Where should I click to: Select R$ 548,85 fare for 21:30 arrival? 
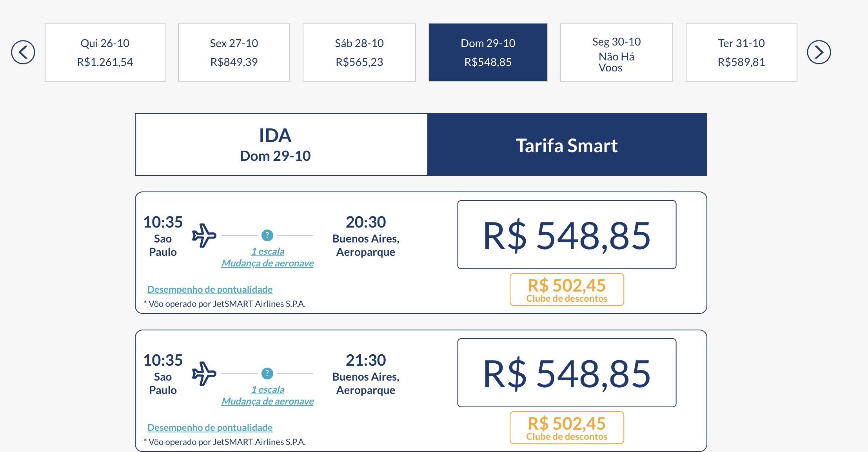pyautogui.click(x=567, y=373)
